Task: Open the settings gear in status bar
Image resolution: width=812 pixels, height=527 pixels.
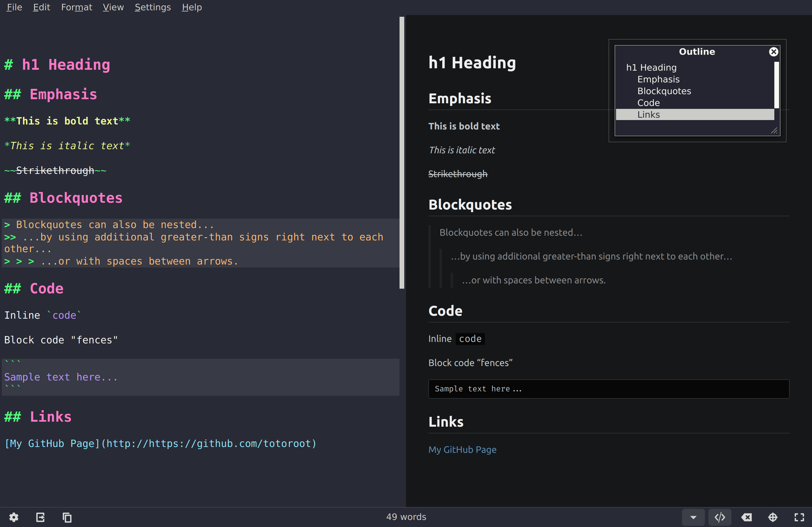Action: (14, 518)
